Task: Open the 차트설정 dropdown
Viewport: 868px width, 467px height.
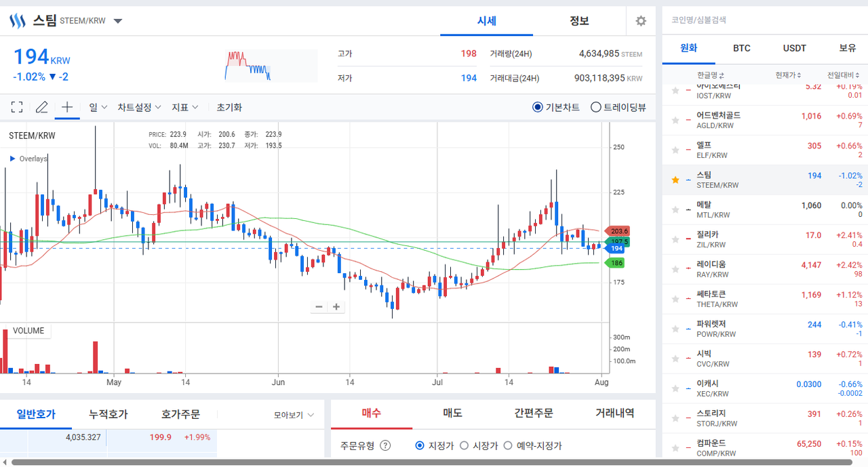Action: pos(139,107)
